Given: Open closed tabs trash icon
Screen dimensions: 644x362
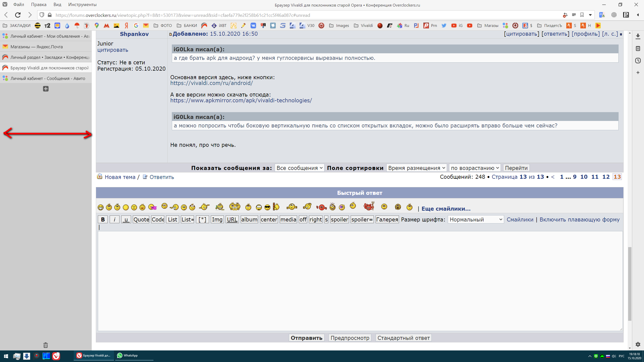Looking at the screenshot, I should (x=46, y=345).
